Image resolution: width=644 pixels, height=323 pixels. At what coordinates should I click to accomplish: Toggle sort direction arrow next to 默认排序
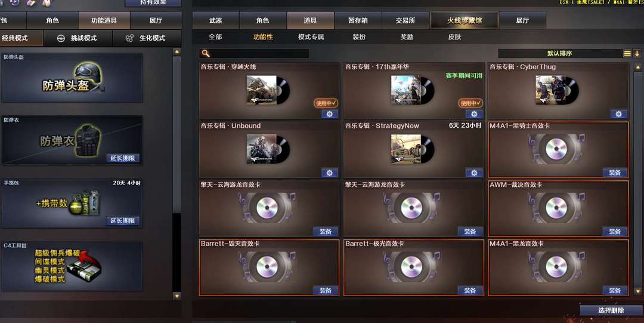pos(637,54)
